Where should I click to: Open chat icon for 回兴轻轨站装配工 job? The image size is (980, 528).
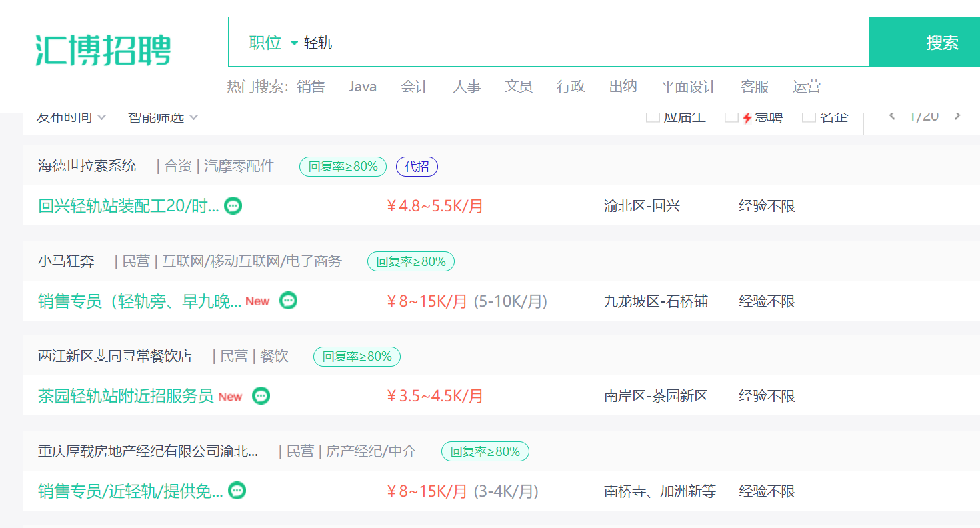click(x=233, y=205)
